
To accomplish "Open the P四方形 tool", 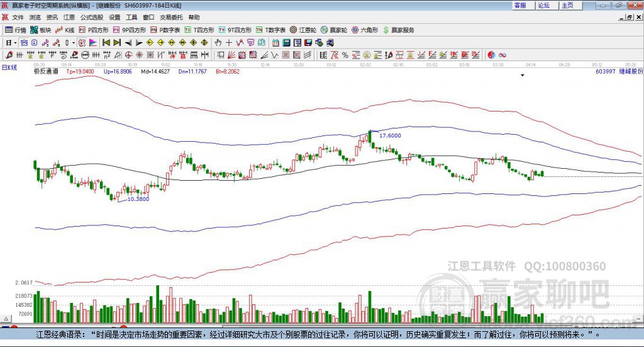I will click(94, 30).
